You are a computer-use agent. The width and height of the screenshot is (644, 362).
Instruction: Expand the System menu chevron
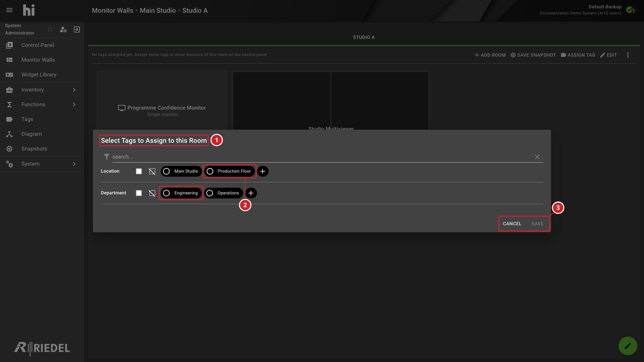pos(74,164)
